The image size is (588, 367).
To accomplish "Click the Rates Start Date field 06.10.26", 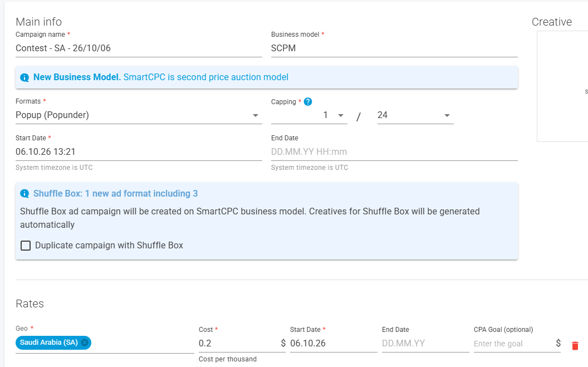I will 334,344.
